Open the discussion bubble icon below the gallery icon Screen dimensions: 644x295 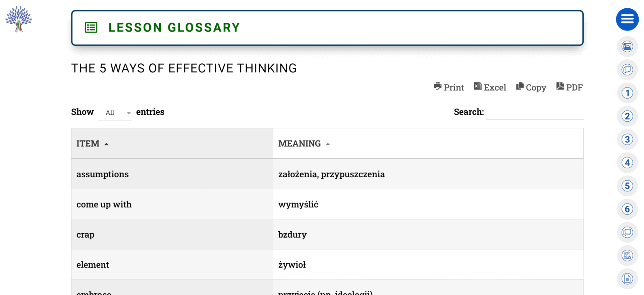click(x=627, y=70)
